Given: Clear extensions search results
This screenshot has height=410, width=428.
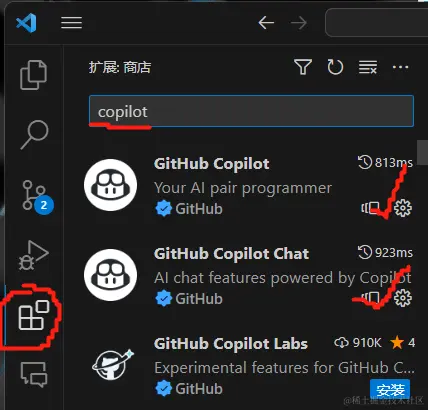Looking at the screenshot, I should click(x=368, y=67).
